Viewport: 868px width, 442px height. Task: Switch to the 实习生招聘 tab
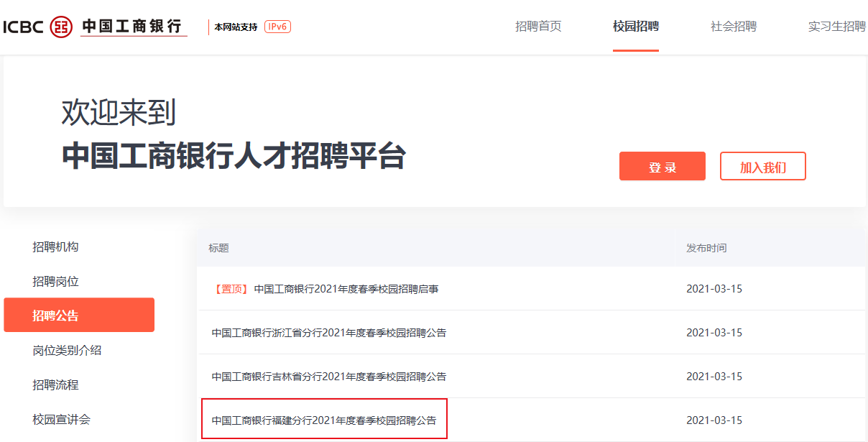837,27
